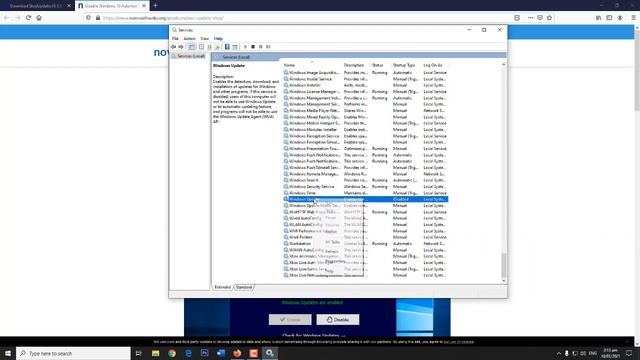Select Services (Local) in the console tree
Viewport: 640px width, 360px height.
[191, 56]
